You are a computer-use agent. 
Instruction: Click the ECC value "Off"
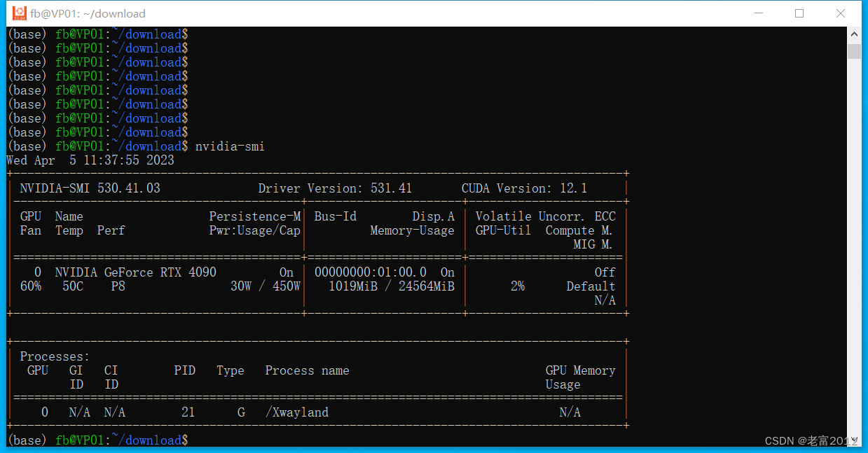tap(605, 272)
